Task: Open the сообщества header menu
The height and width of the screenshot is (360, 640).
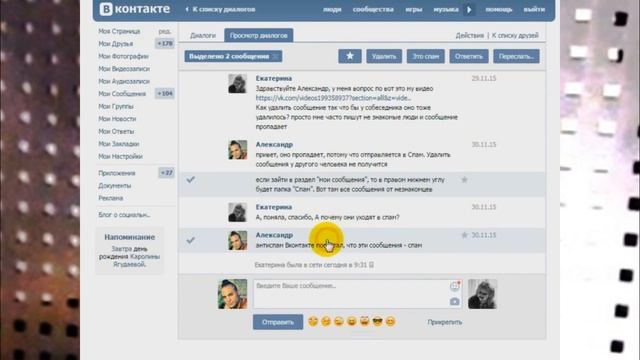Action: tap(373, 9)
